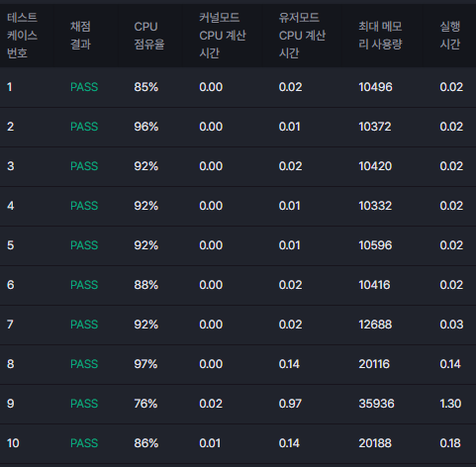This screenshot has width=476, height=467.
Task: Select PASS result for test case 1
Action: point(84,87)
